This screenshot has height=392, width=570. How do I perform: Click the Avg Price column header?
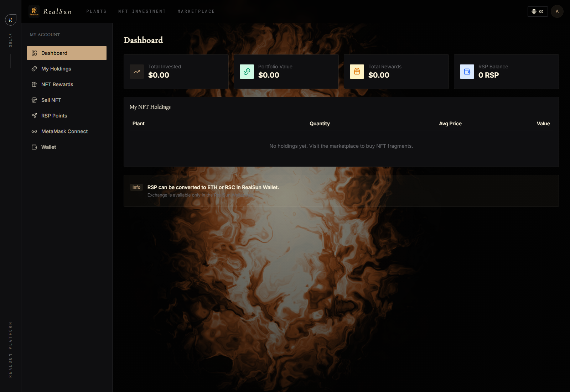[x=450, y=124]
